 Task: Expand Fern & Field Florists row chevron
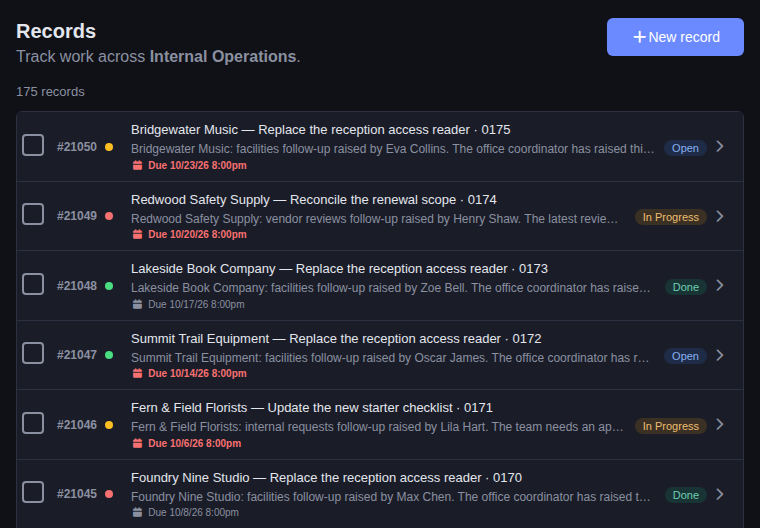(x=720, y=425)
